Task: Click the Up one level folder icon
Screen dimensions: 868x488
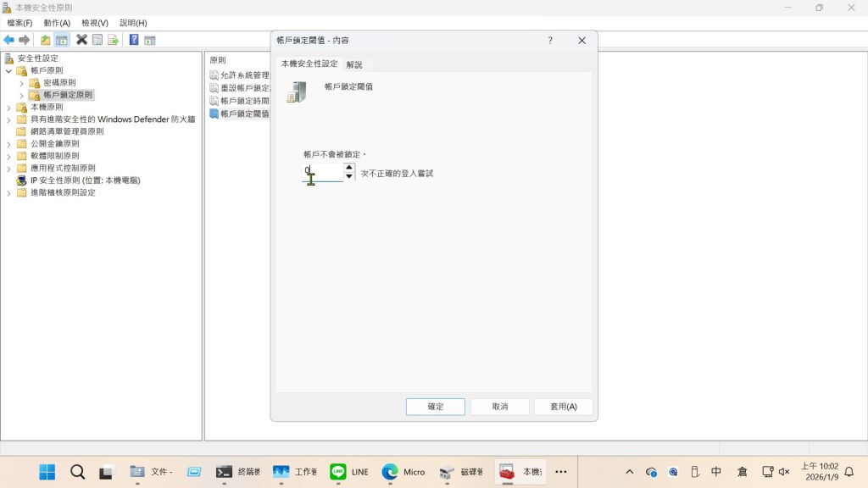Action: (x=45, y=40)
